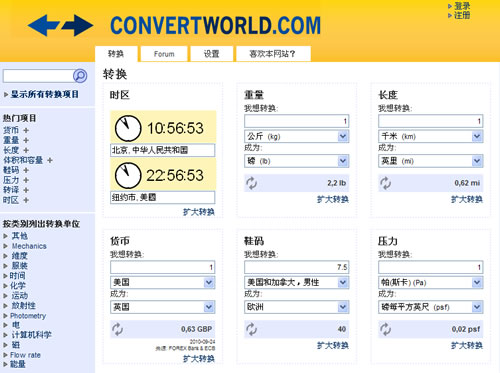Click the 登录 link

(462, 6)
